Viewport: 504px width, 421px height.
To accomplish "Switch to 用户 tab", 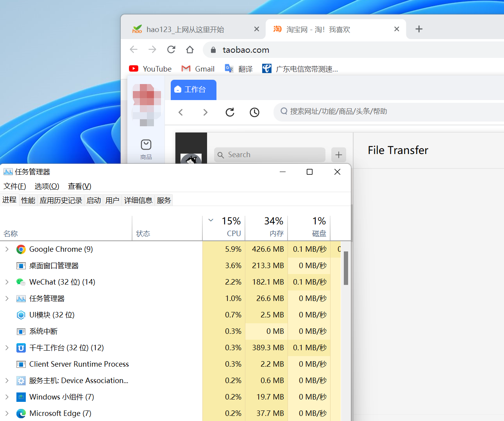I will pyautogui.click(x=113, y=201).
